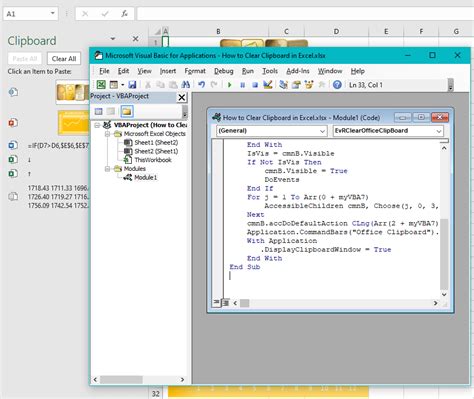Open the Tools menu
This screenshot has height=399, width=474.
pos(270,71)
